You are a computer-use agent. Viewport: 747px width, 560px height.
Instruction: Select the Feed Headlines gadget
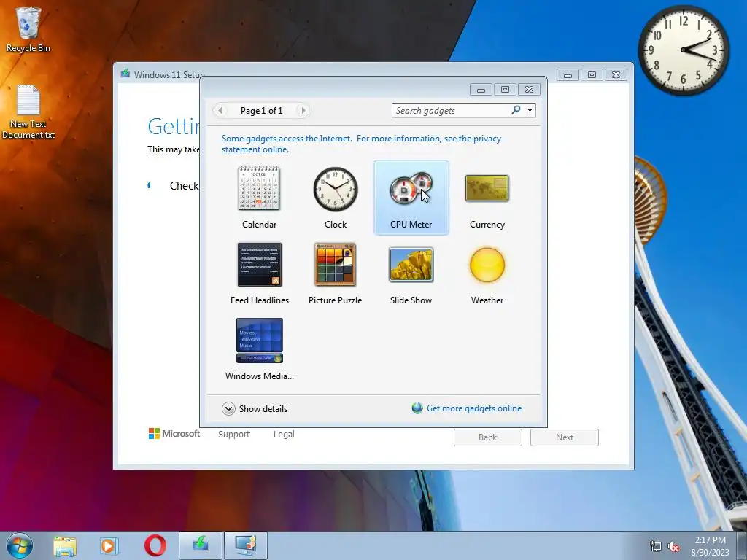[x=259, y=274]
